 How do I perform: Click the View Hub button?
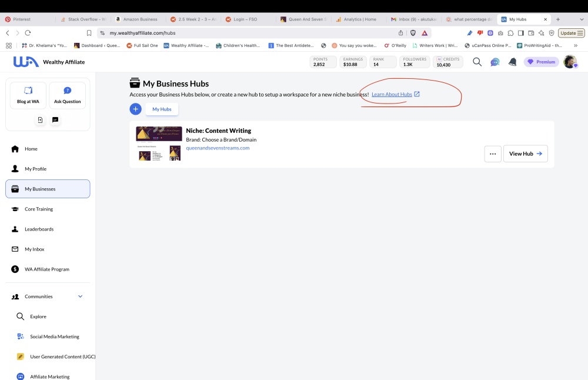[525, 154]
